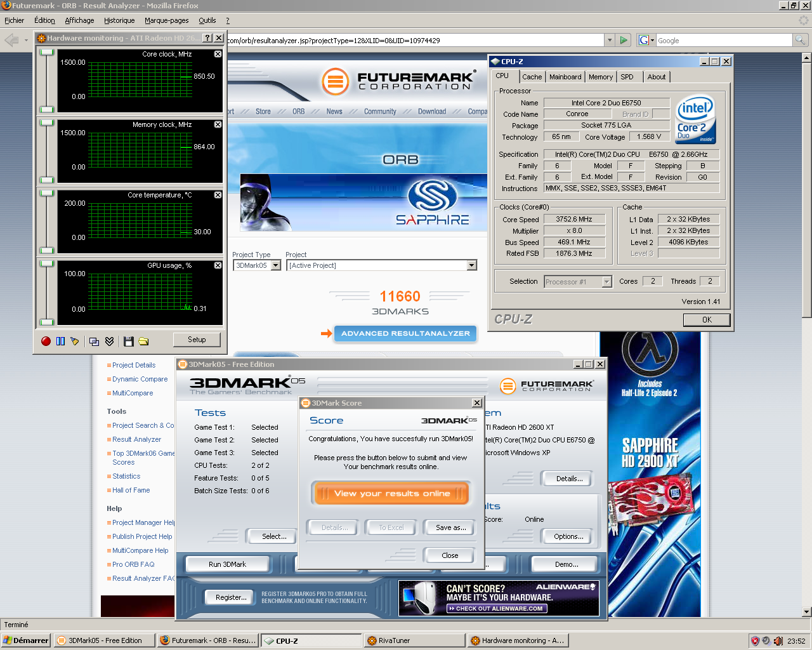812x650 pixels.
Task: Click the lower slider handle of GPU usage graph
Action: (47, 322)
